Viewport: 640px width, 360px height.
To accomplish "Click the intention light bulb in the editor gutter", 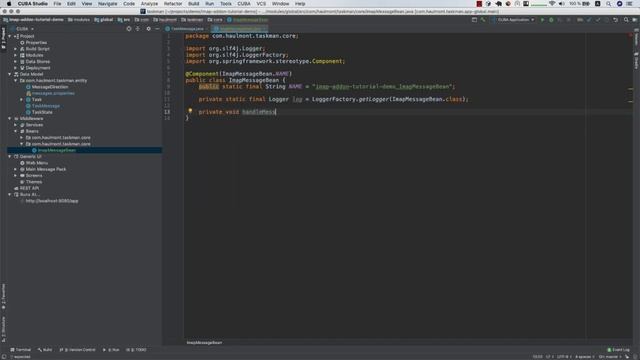I will (190, 111).
